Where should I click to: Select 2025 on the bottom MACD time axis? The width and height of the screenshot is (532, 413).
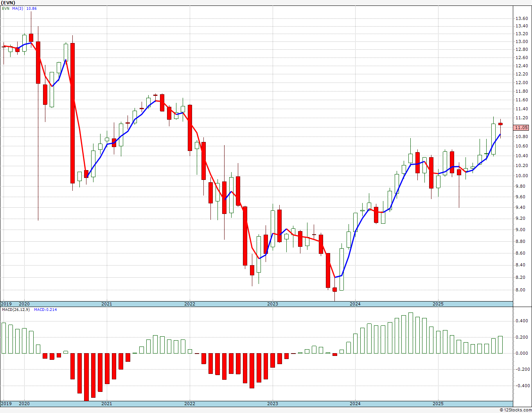[x=438, y=404]
